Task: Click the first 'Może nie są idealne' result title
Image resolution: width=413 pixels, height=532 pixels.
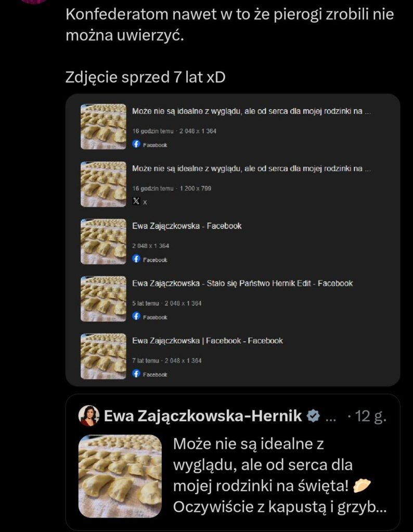Action: pyautogui.click(x=250, y=110)
